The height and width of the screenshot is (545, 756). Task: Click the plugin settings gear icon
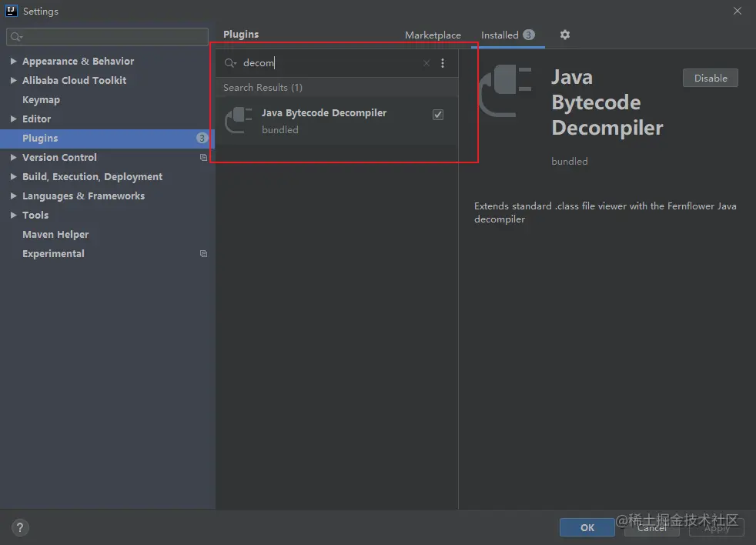[x=565, y=35]
